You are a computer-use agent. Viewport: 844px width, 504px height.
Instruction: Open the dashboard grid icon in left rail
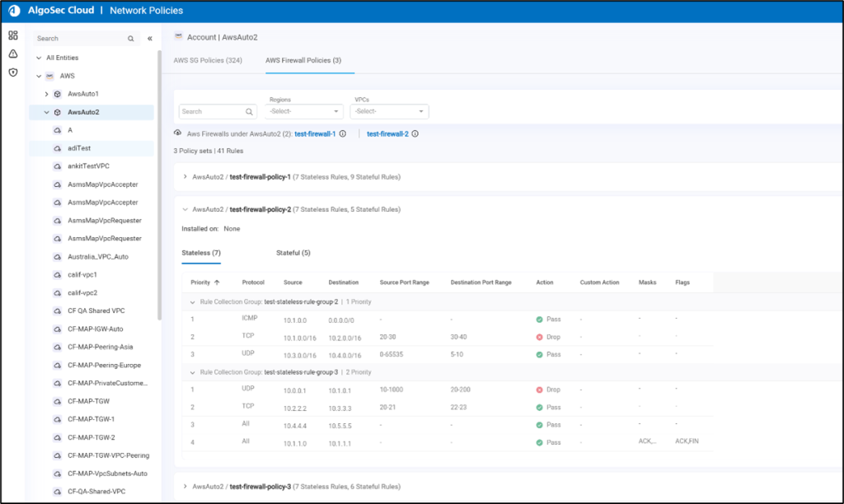13,35
